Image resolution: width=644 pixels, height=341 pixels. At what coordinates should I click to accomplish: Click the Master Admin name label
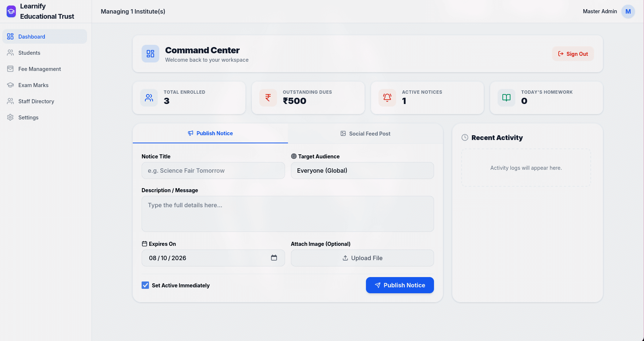[600, 11]
